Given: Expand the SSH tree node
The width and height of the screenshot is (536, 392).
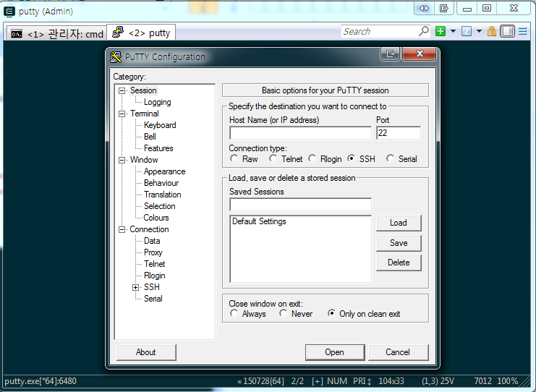Looking at the screenshot, I should click(136, 287).
